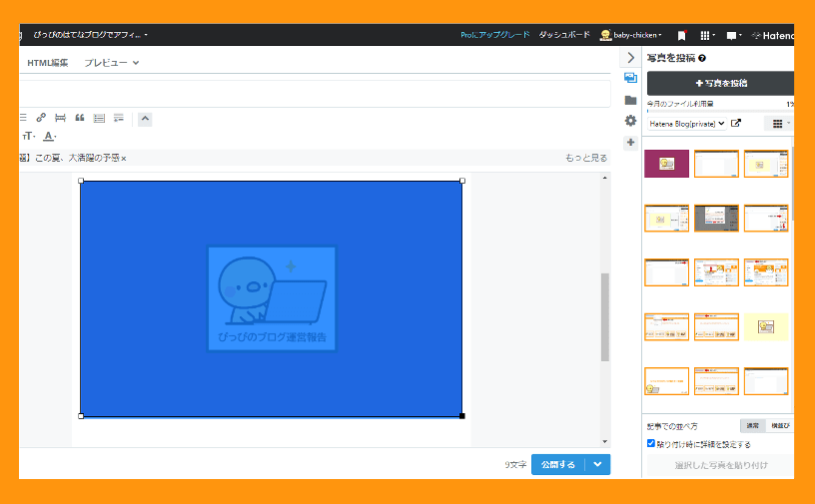The height and width of the screenshot is (504, 815).
Task: Click 選択した写真を貼り付け button
Action: point(720,465)
